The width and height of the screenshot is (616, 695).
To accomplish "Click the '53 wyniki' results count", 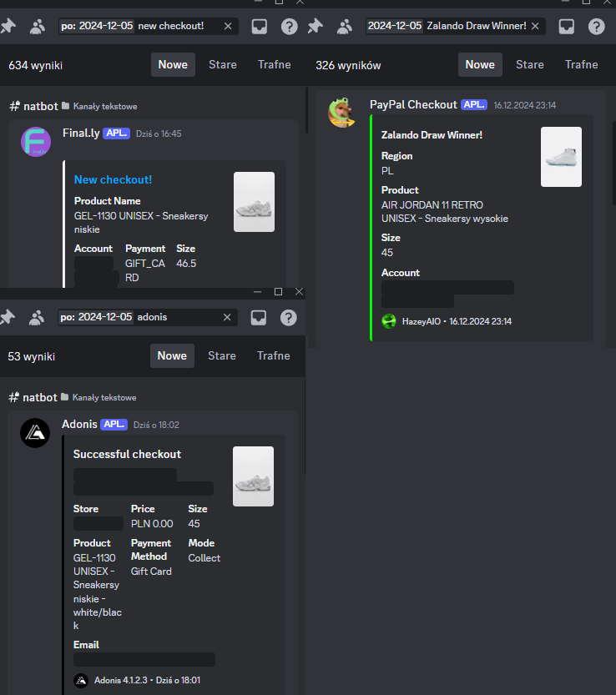I will (32, 357).
